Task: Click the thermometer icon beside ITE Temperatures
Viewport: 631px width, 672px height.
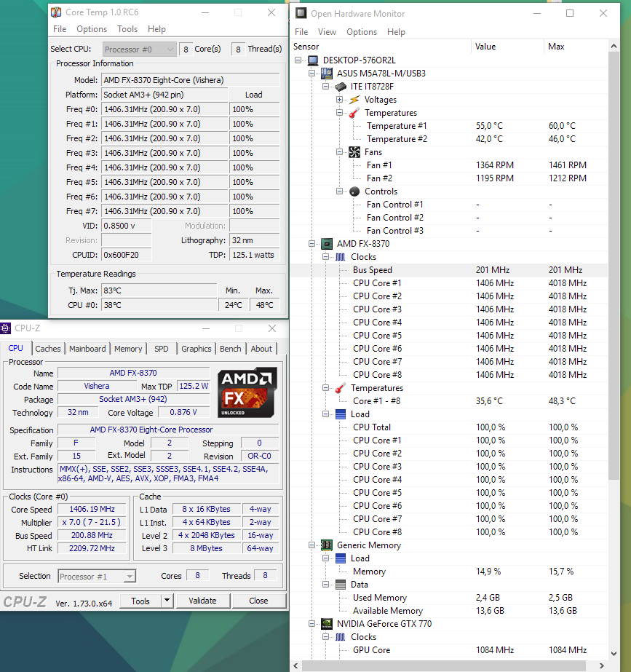Action: [x=354, y=113]
